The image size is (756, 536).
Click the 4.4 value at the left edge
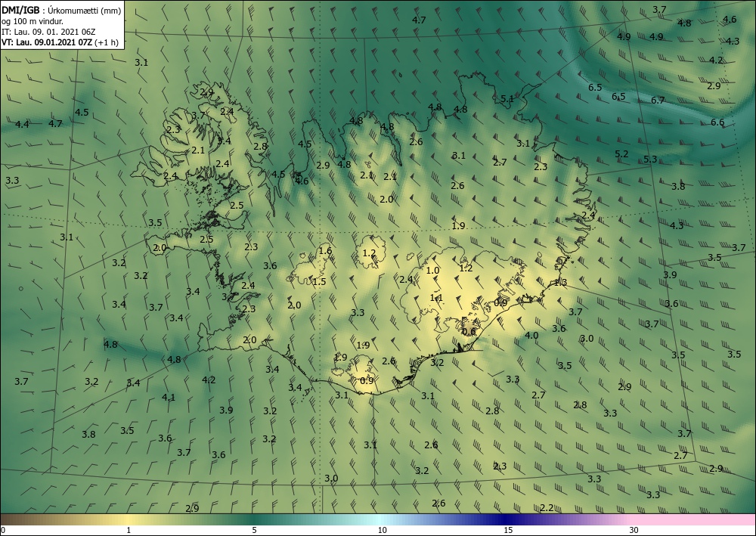(x=22, y=124)
